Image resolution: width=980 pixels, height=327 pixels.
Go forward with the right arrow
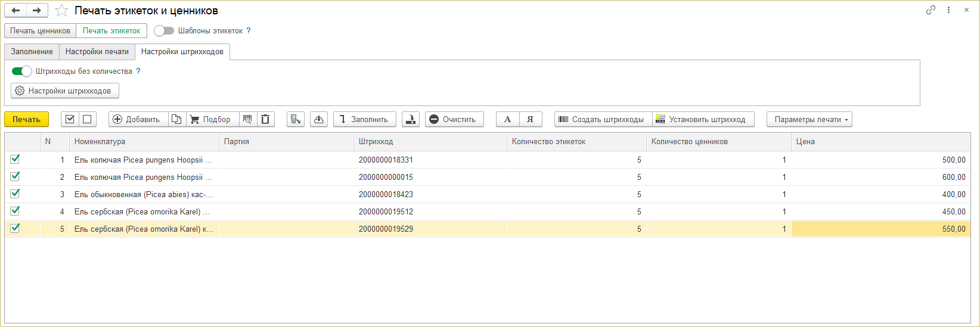click(37, 10)
